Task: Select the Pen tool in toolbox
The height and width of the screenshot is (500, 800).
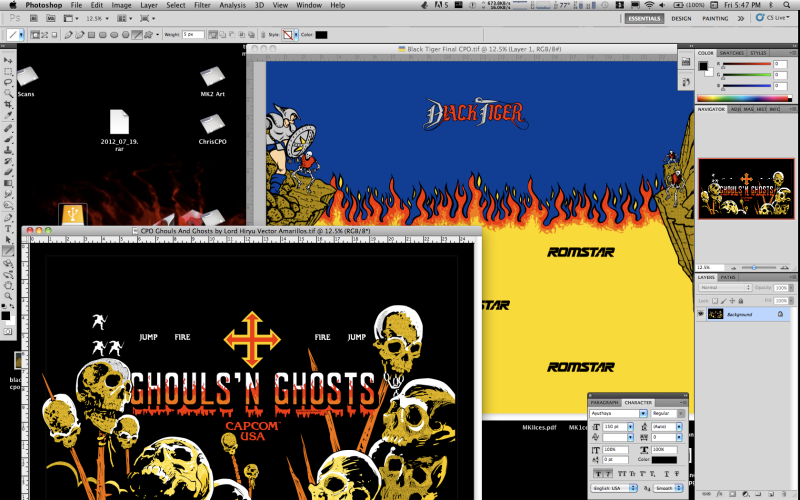Action: coord(8,218)
